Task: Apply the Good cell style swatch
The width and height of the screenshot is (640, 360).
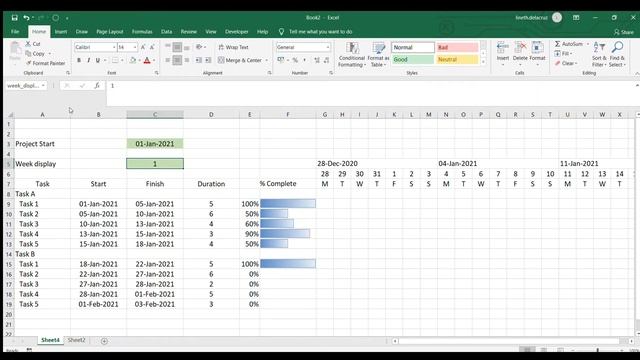Action: click(x=413, y=59)
